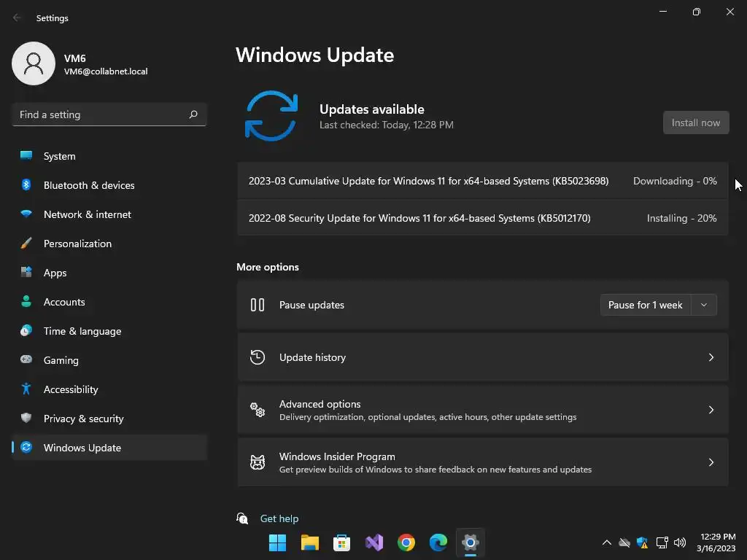Click the Find a setting search box
Screen dimensions: 747x560
(x=109, y=114)
